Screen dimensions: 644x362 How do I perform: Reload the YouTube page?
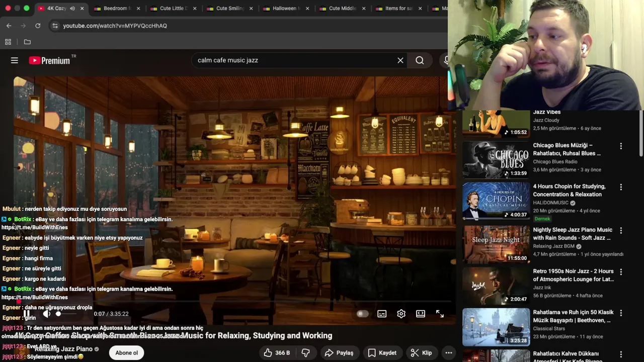click(x=38, y=26)
